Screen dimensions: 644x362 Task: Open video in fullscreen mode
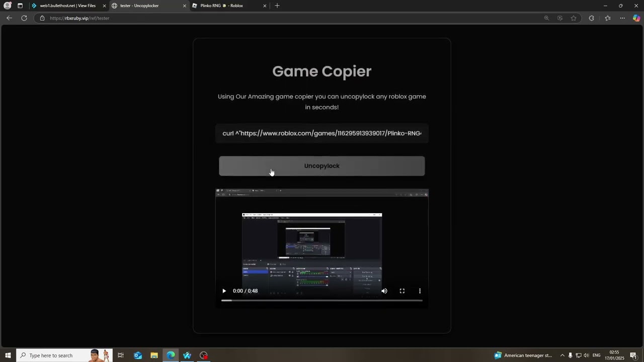click(x=402, y=291)
